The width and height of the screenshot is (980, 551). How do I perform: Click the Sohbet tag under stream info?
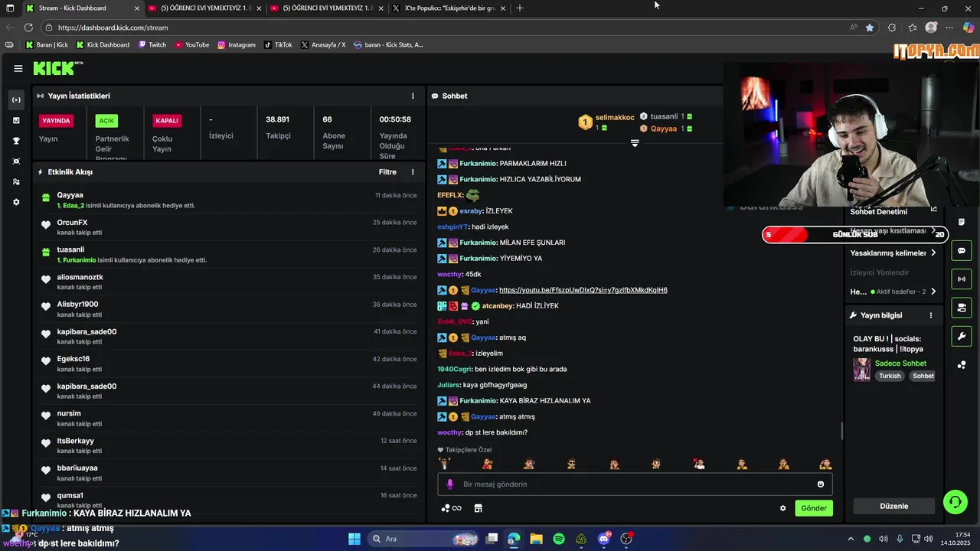pyautogui.click(x=923, y=376)
